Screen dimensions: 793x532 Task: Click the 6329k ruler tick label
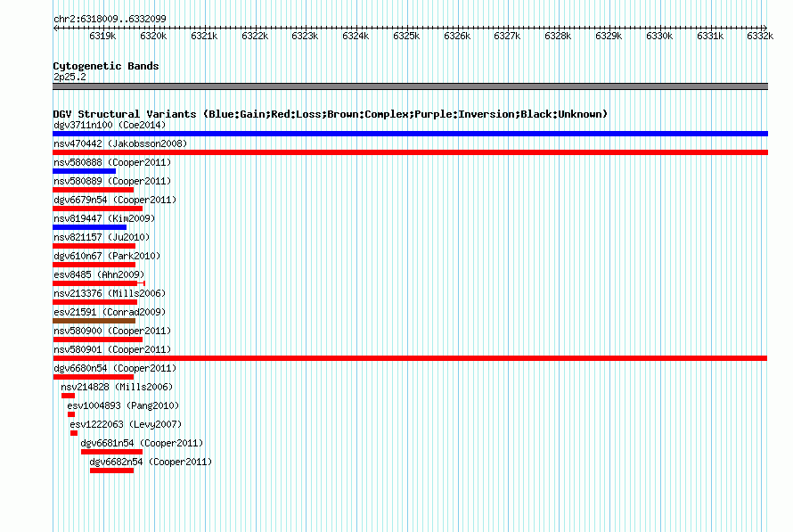coord(609,36)
